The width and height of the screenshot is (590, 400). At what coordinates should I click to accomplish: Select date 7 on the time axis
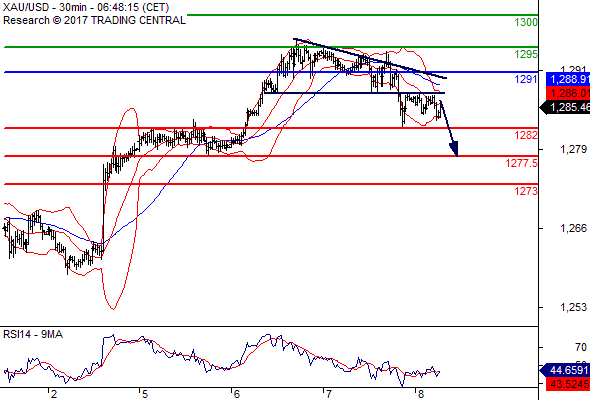pos(328,394)
